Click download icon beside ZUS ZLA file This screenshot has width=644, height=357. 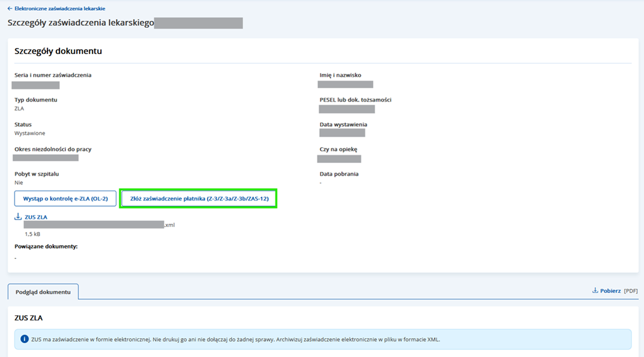tap(18, 217)
